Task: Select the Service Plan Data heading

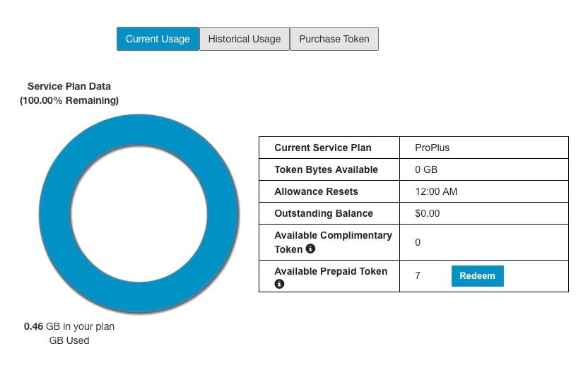Action: pos(69,86)
